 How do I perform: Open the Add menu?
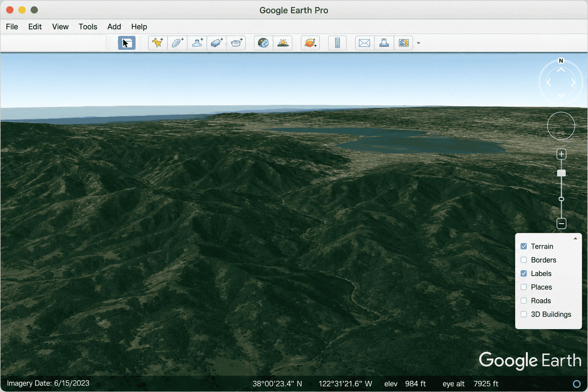click(114, 26)
